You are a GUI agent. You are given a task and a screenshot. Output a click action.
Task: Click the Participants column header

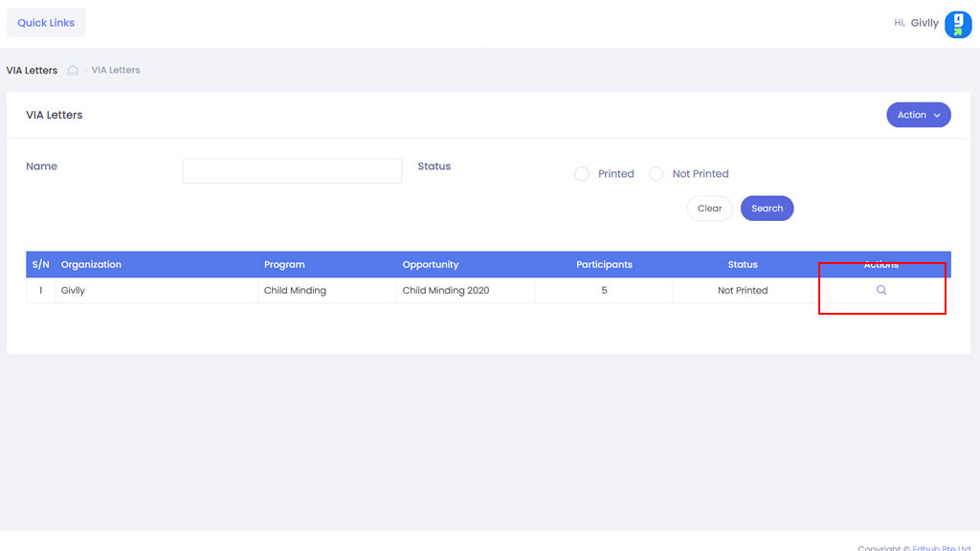pos(604,265)
